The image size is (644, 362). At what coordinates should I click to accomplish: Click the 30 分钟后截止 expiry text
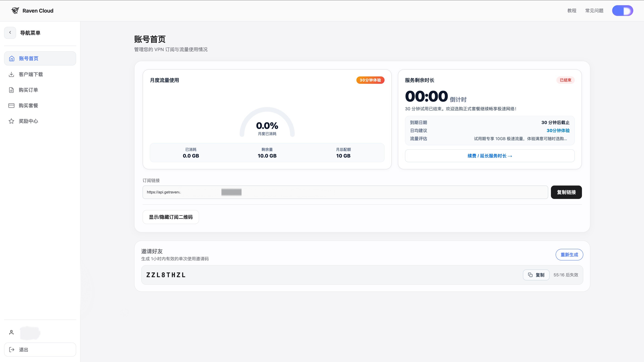(555, 123)
